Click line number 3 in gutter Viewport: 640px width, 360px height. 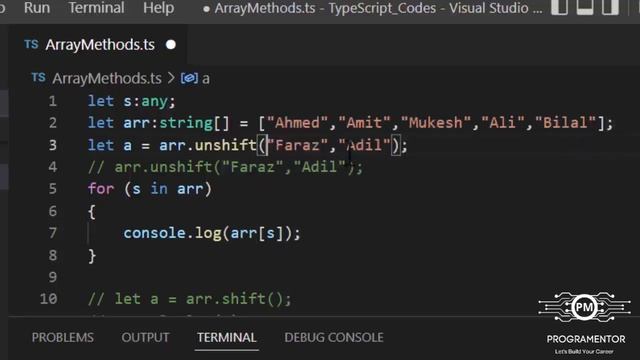[53, 145]
